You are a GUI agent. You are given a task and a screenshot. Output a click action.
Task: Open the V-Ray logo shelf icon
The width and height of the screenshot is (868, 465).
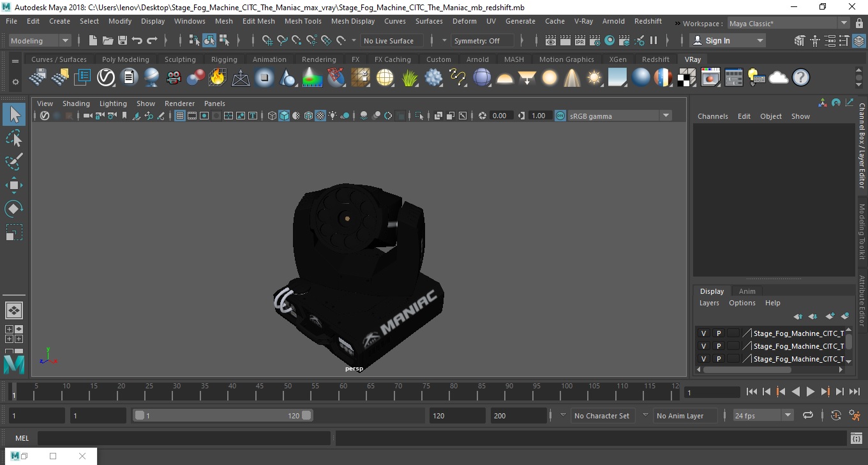tap(105, 78)
